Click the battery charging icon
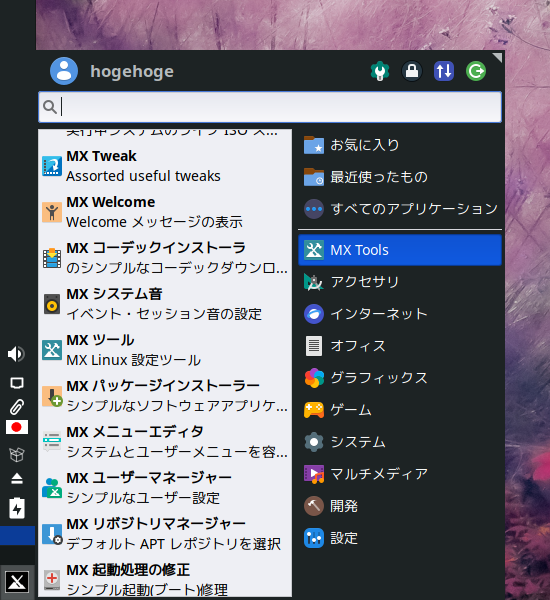Image resolution: width=550 pixels, height=600 pixels. tap(17, 508)
